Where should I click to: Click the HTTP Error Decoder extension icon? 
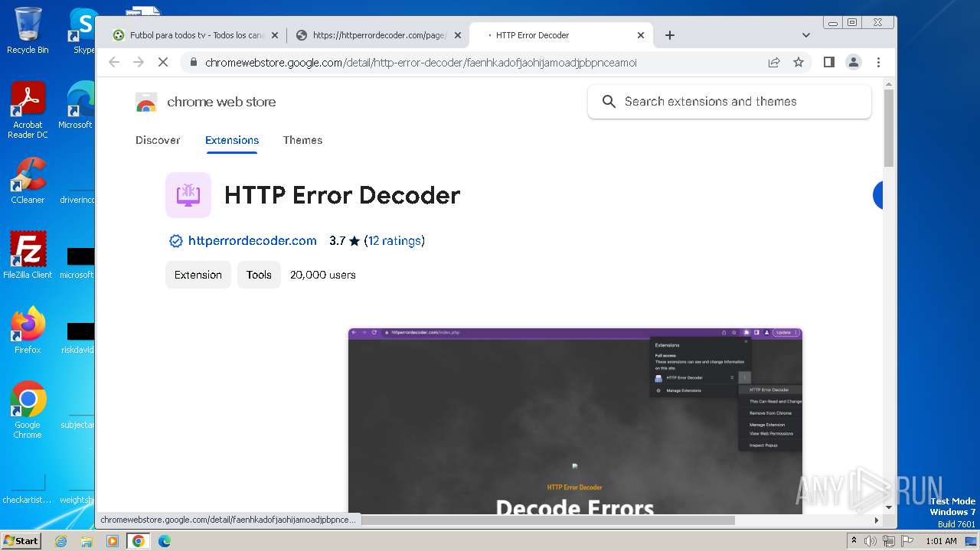(188, 195)
